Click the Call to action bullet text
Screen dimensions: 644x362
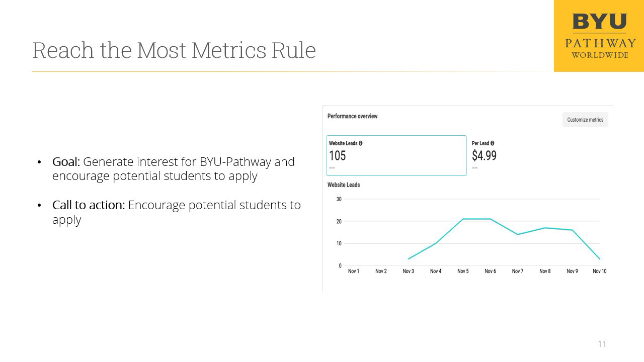[x=176, y=212]
